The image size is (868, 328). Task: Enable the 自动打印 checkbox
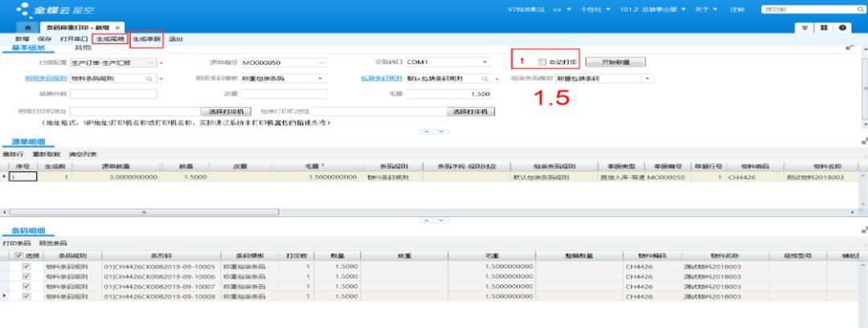tap(542, 62)
